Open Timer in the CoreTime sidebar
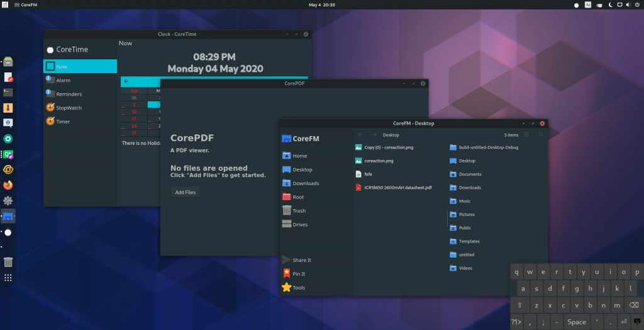 (x=63, y=122)
